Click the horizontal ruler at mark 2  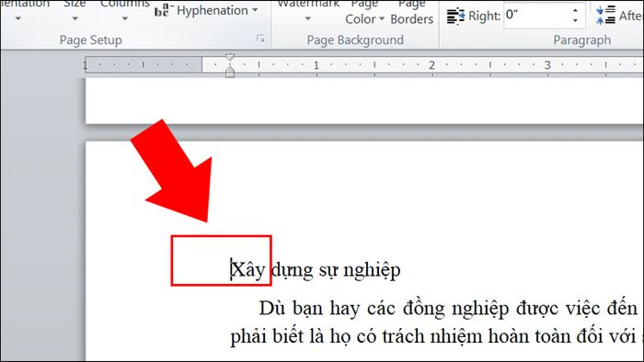click(x=431, y=65)
